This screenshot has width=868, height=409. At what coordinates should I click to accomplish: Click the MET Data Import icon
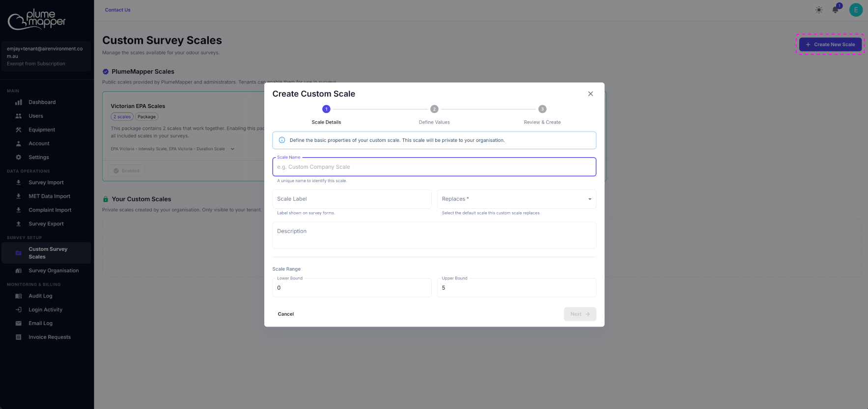coord(19,196)
